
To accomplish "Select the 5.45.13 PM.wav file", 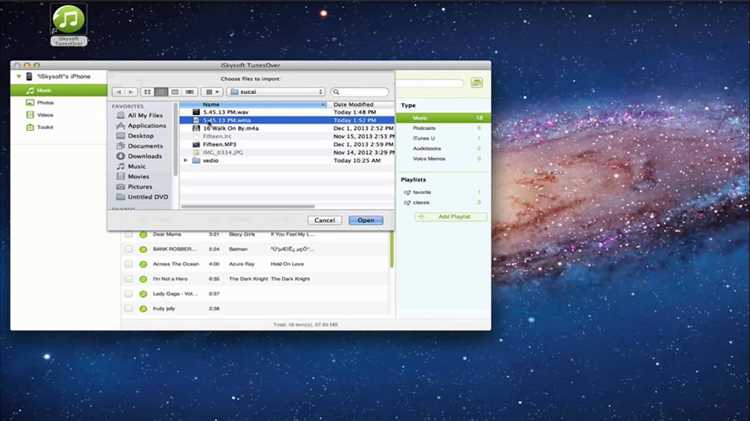I will pos(287,112).
